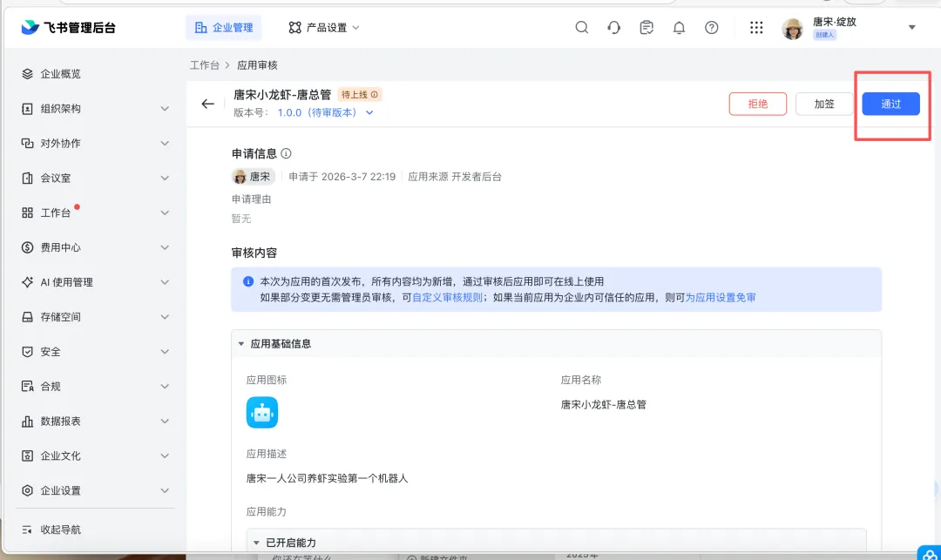Expand AI 使用管理 chevron
This screenshot has width=941, height=560.
[x=165, y=282]
